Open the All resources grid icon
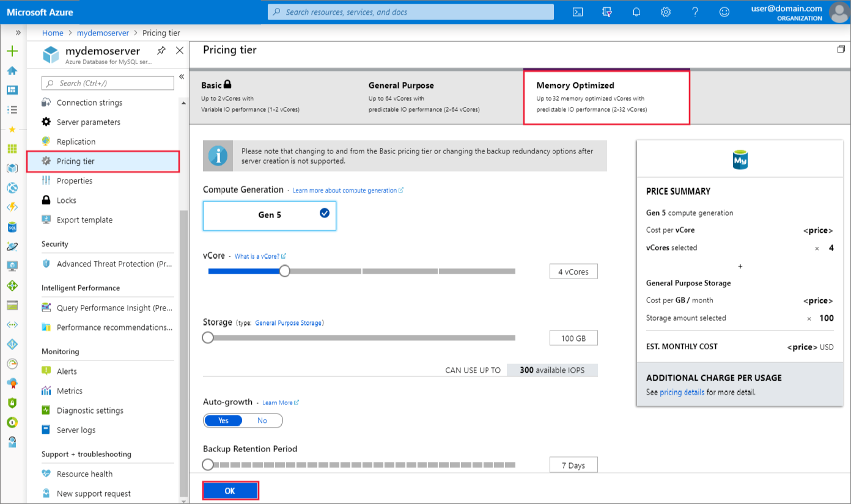 (x=12, y=149)
